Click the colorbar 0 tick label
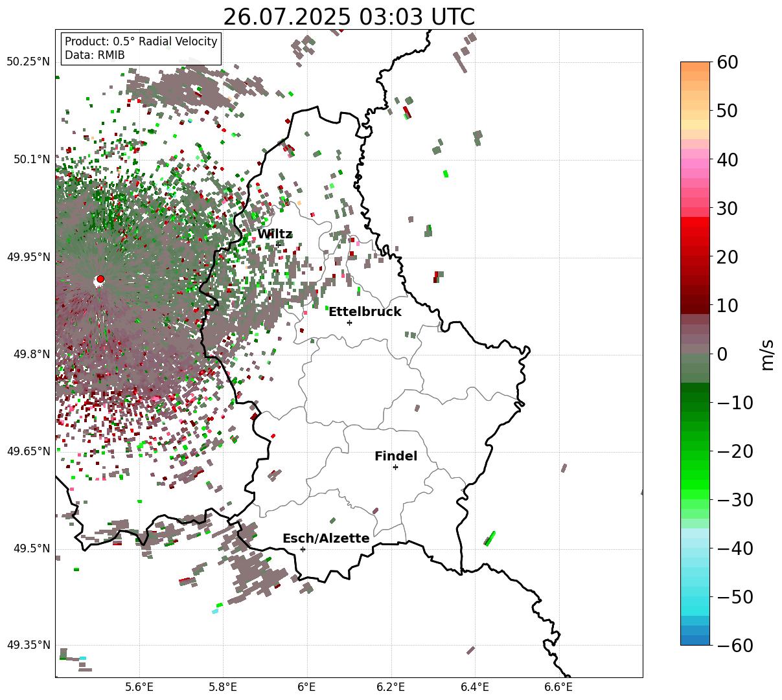Viewport: 782px width, 700px height. pyautogui.click(x=721, y=354)
